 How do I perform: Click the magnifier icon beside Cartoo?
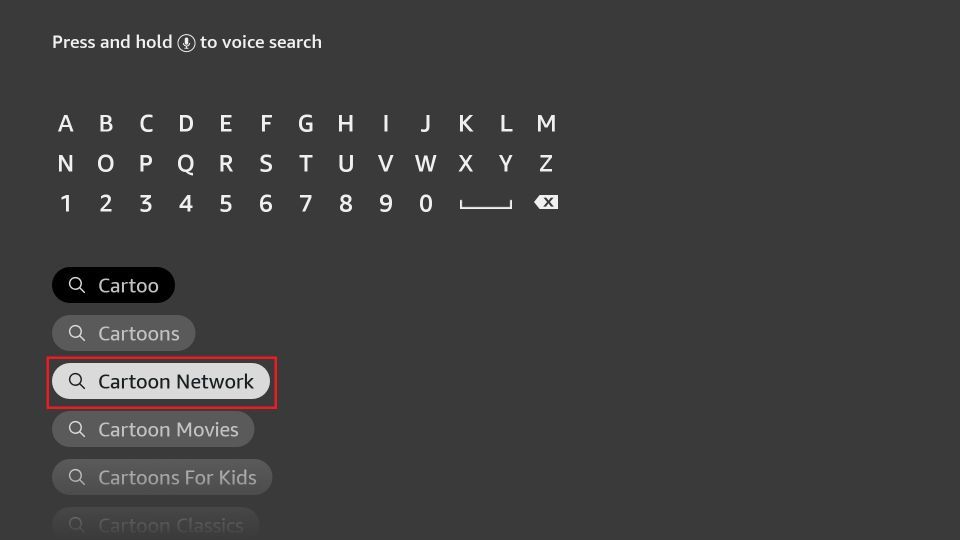click(x=77, y=285)
